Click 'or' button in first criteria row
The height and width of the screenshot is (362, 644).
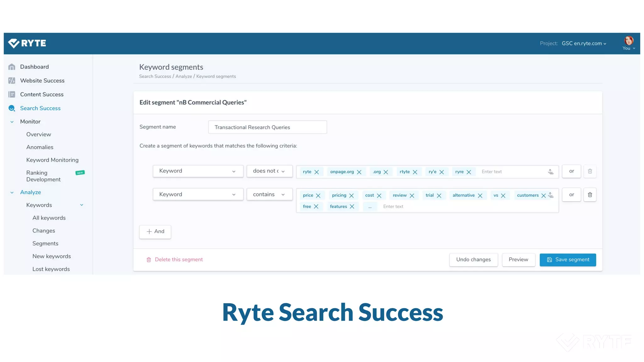pyautogui.click(x=571, y=171)
